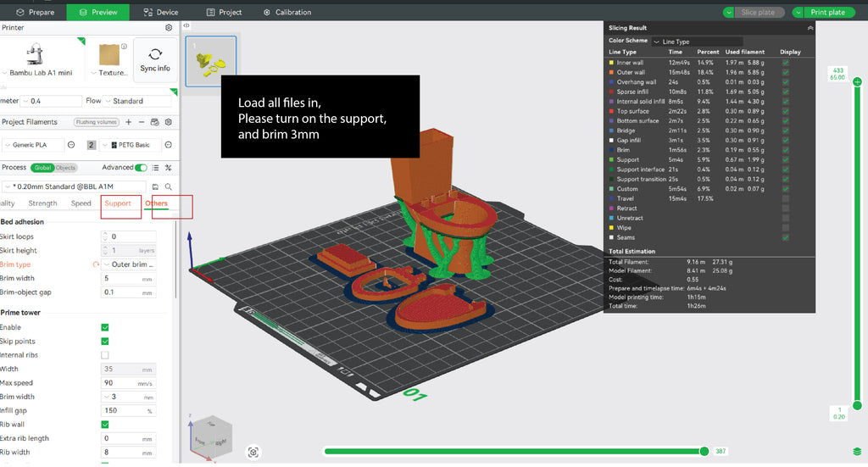Click the horizontal move progress slider handle
Viewport: 868px width, 467px height.
click(704, 452)
